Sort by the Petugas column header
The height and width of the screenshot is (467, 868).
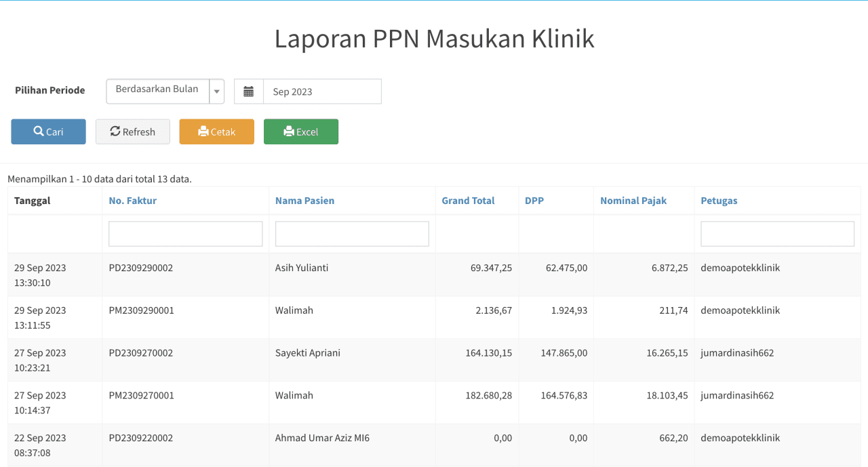tap(719, 201)
